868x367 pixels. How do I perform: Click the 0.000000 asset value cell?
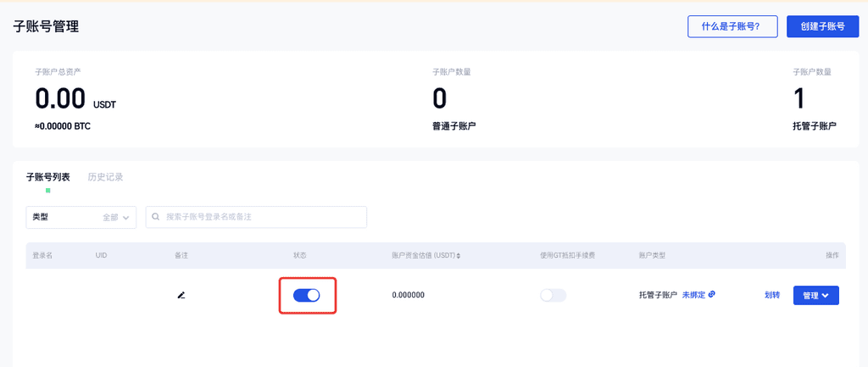point(409,295)
